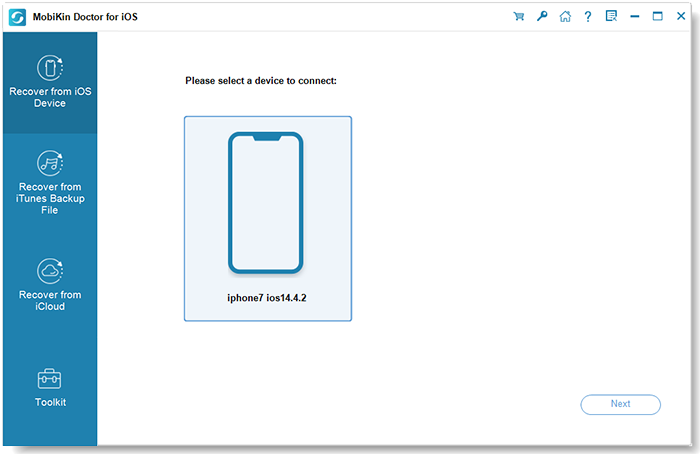This screenshot has height=454, width=700.
Task: Select the iphone7 ios14.4.2 device card
Action: click(x=268, y=219)
